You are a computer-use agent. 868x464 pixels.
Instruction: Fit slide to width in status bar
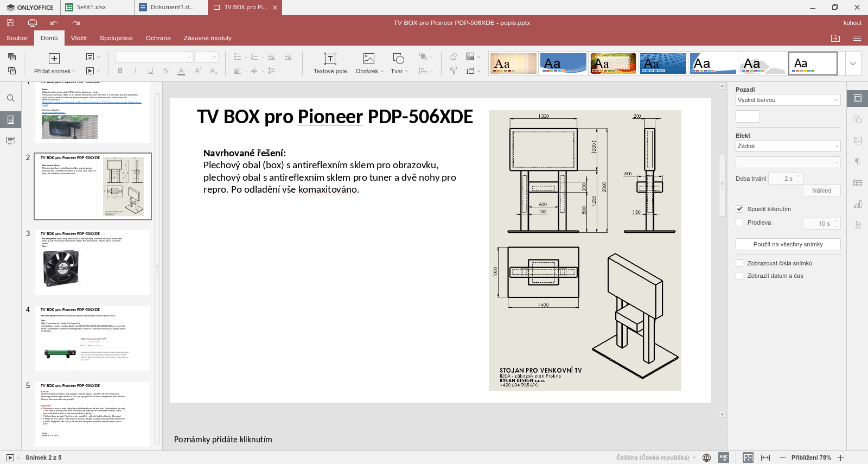point(765,457)
